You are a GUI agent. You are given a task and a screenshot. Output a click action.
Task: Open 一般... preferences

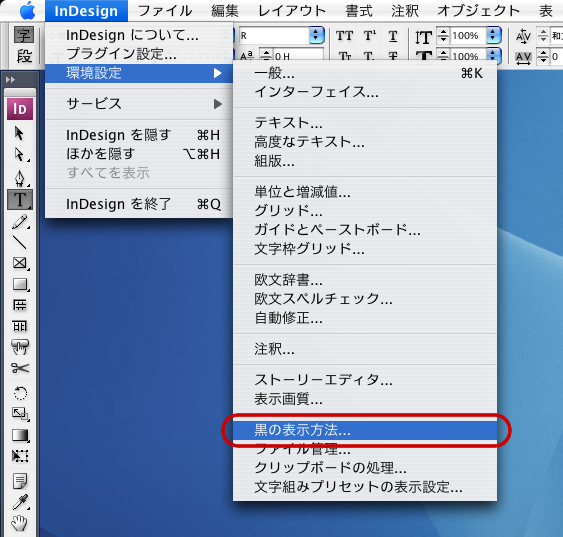(x=365, y=73)
